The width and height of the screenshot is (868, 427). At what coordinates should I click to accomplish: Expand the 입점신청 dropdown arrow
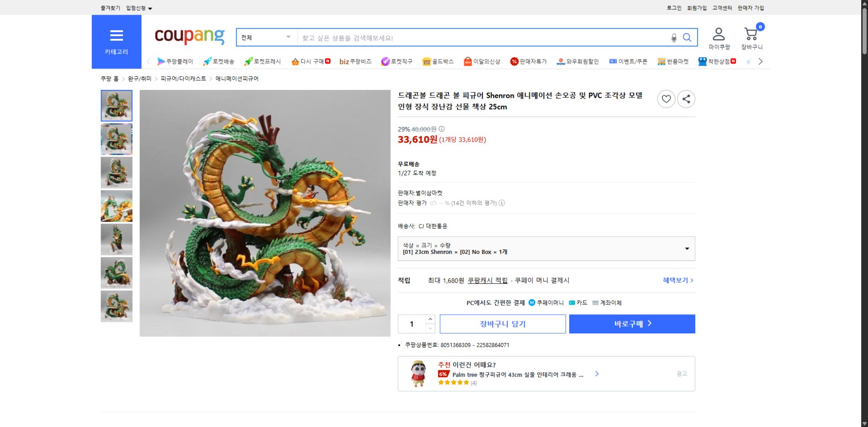tap(150, 8)
